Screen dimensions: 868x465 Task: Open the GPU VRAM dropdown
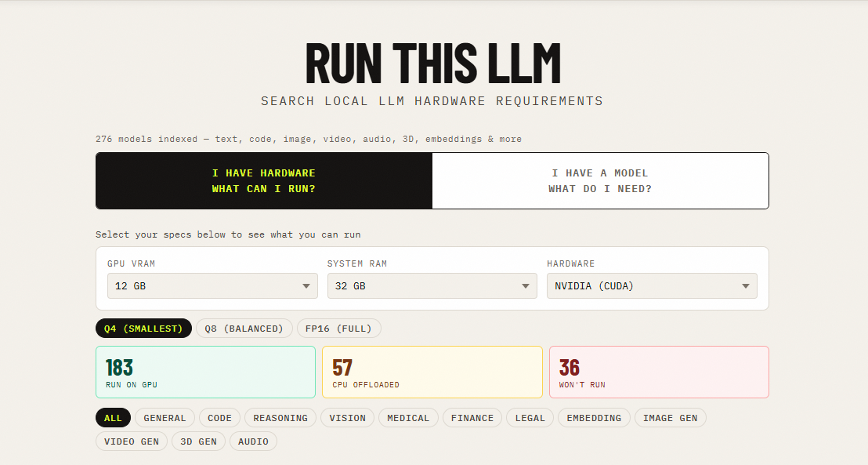pyautogui.click(x=212, y=285)
